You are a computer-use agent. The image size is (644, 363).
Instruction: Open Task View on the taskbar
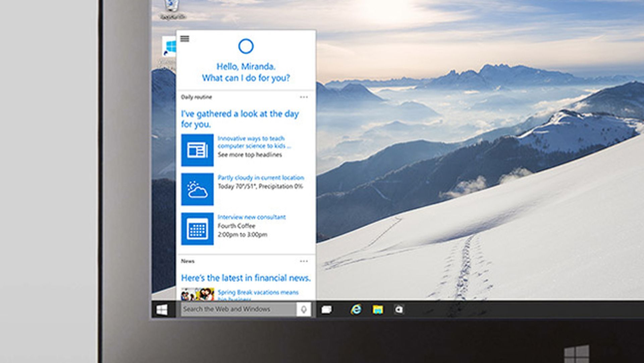[326, 309]
